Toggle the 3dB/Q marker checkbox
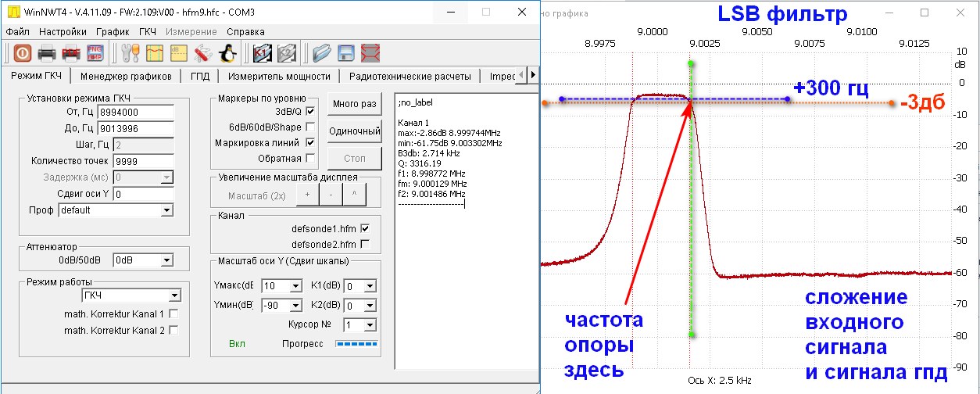980x394 pixels. pos(310,112)
